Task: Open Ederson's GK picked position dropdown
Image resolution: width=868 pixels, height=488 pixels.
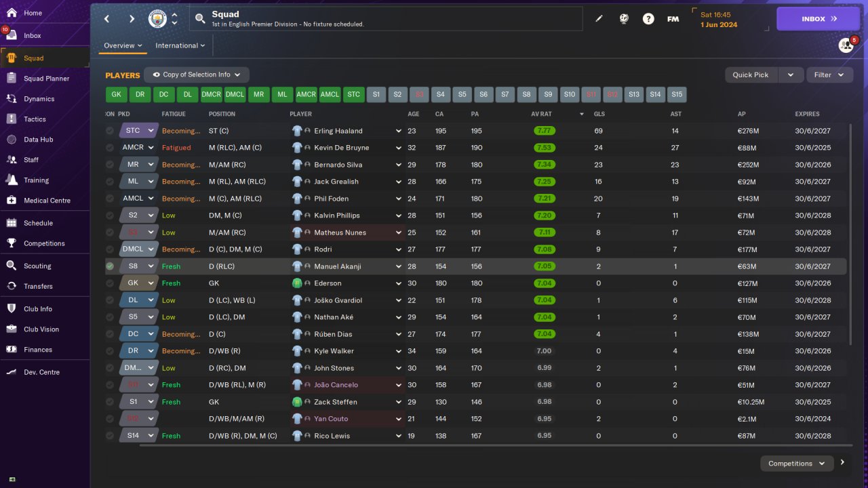Action: (x=138, y=283)
